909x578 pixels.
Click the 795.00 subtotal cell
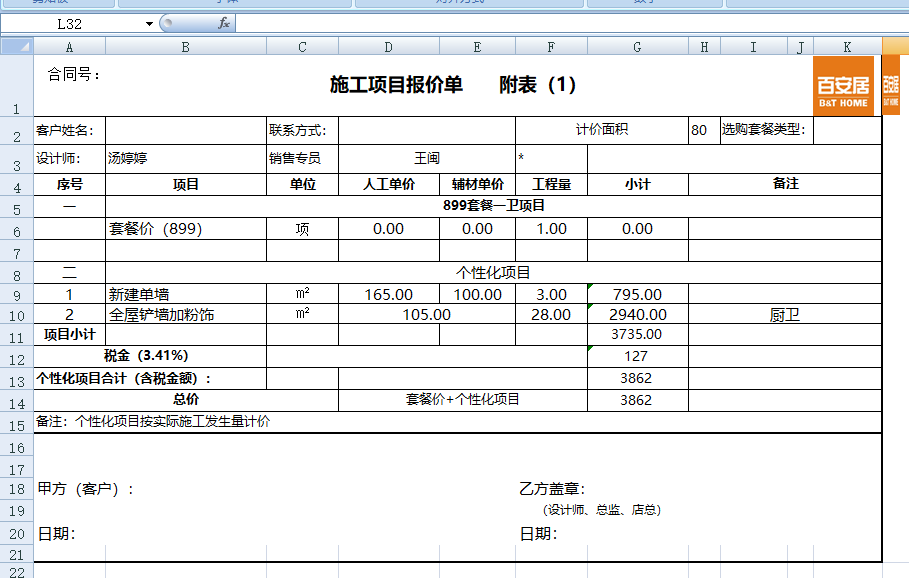637,294
